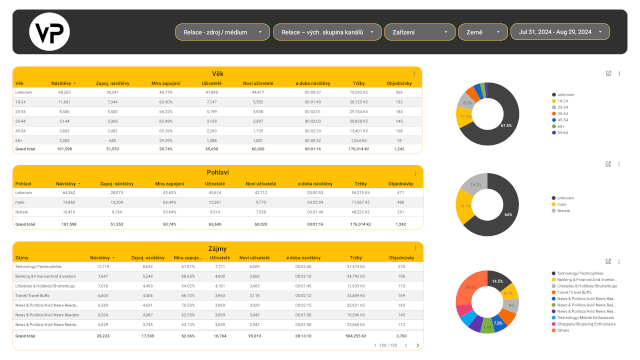Open the Zájmy table three-dot menu

(416, 248)
